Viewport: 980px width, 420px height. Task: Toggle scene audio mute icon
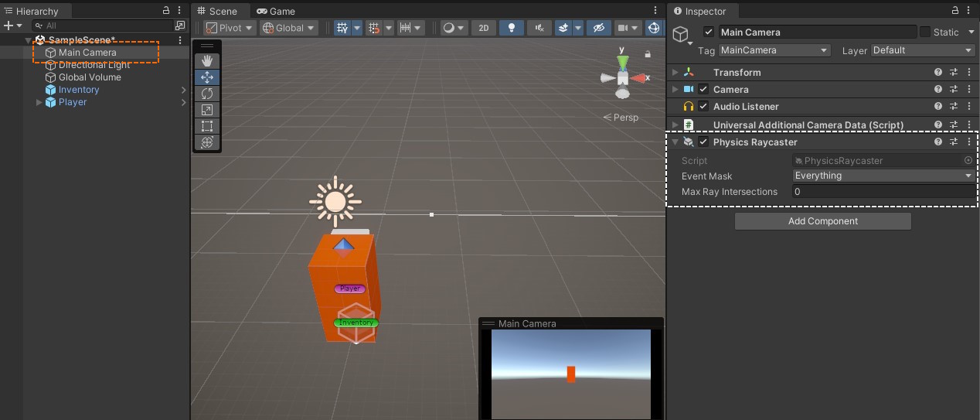tap(539, 28)
